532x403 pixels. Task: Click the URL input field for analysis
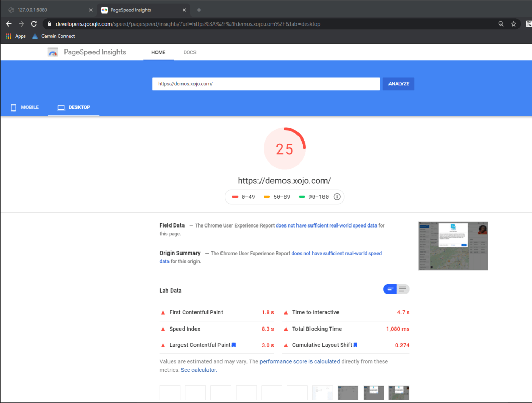(266, 84)
